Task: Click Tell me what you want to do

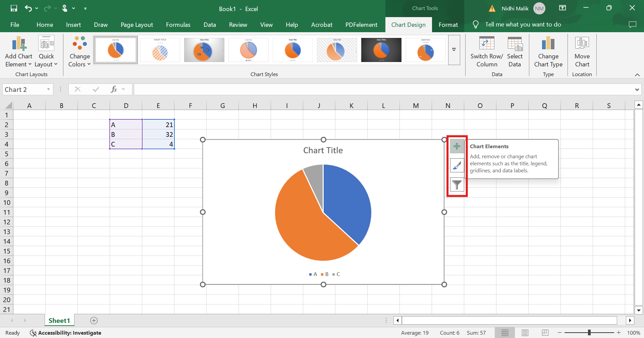Action: click(x=523, y=24)
